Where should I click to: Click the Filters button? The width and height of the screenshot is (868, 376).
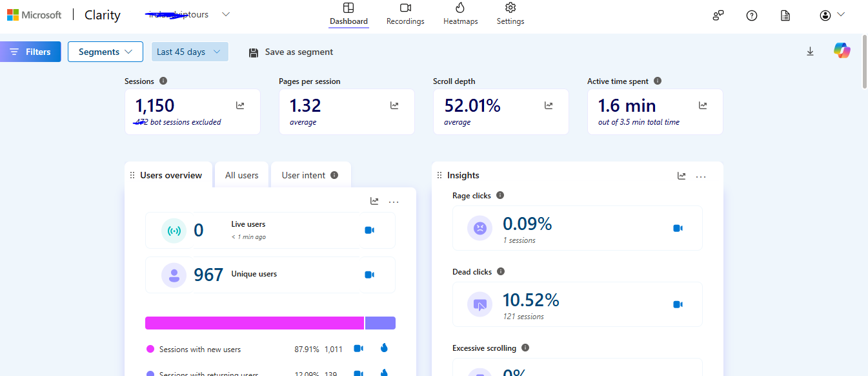30,52
